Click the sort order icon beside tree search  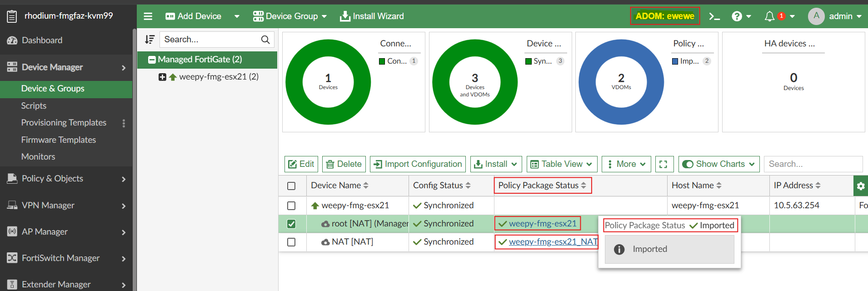(150, 40)
